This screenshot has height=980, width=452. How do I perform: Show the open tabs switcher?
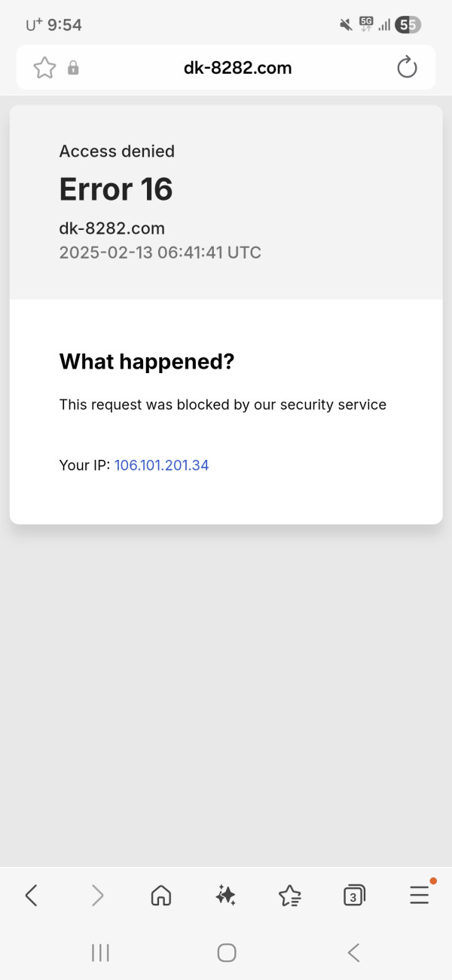354,895
